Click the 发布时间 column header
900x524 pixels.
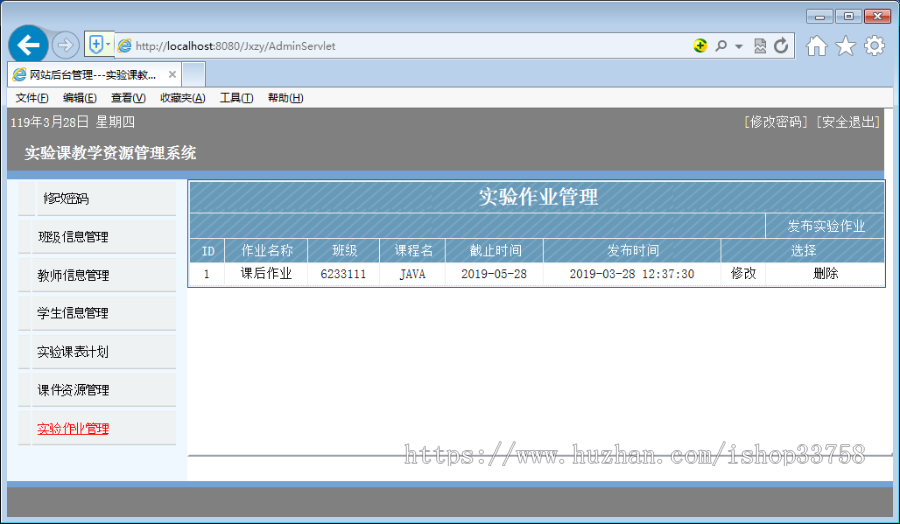point(633,250)
